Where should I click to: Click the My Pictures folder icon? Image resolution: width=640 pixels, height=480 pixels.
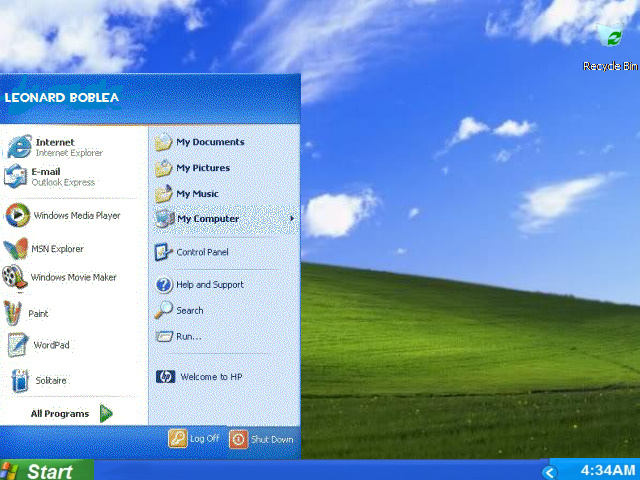(x=163, y=168)
